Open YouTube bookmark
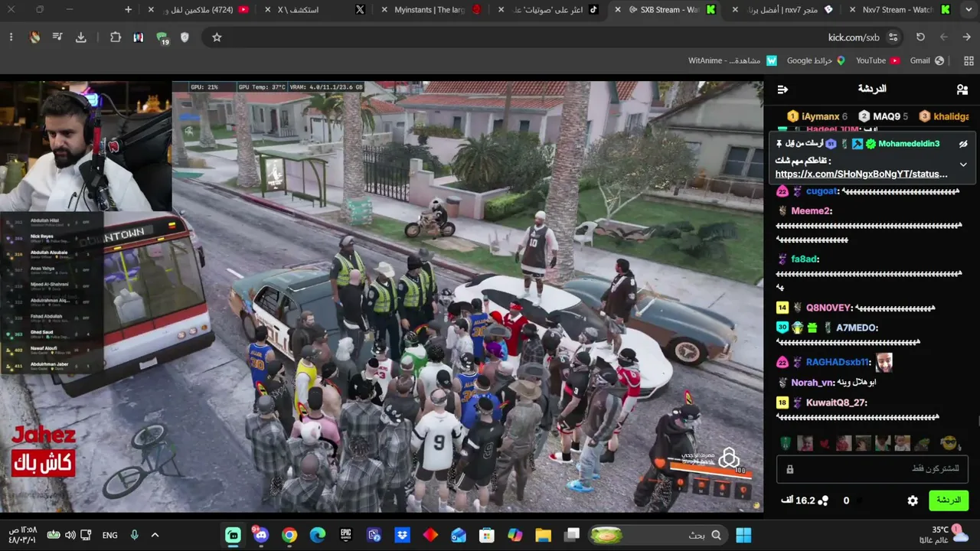This screenshot has width=980, height=551. pos(877,60)
